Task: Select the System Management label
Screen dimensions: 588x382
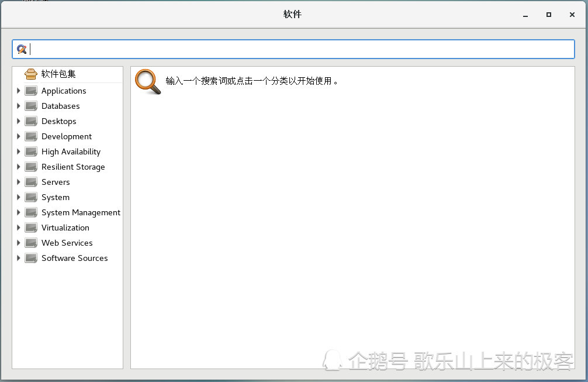Action: click(x=81, y=213)
